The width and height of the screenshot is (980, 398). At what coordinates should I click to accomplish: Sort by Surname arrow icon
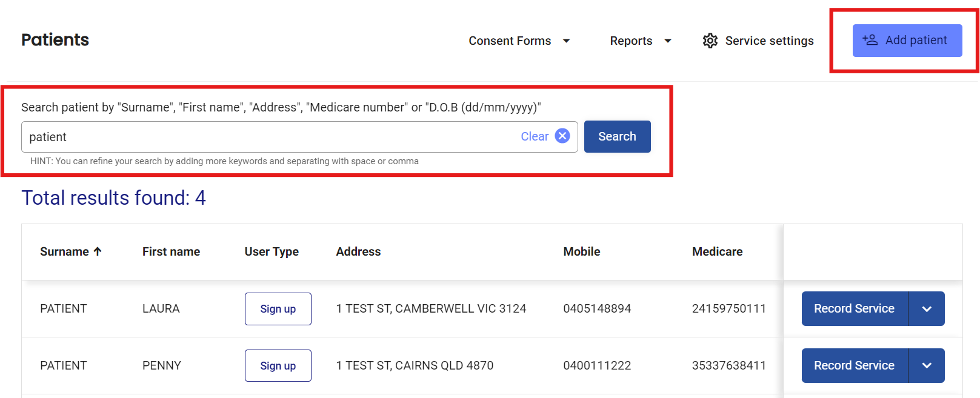point(98,251)
